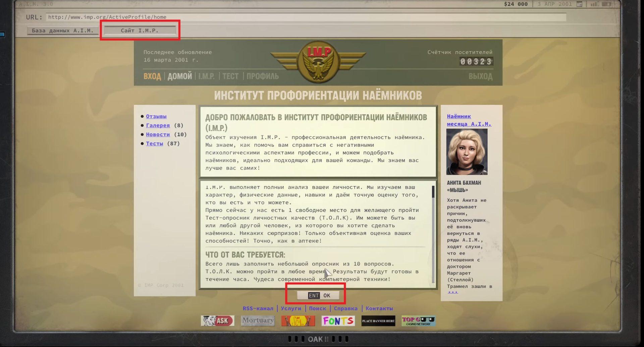Go to ДОМОЙ in the site menu

point(179,76)
